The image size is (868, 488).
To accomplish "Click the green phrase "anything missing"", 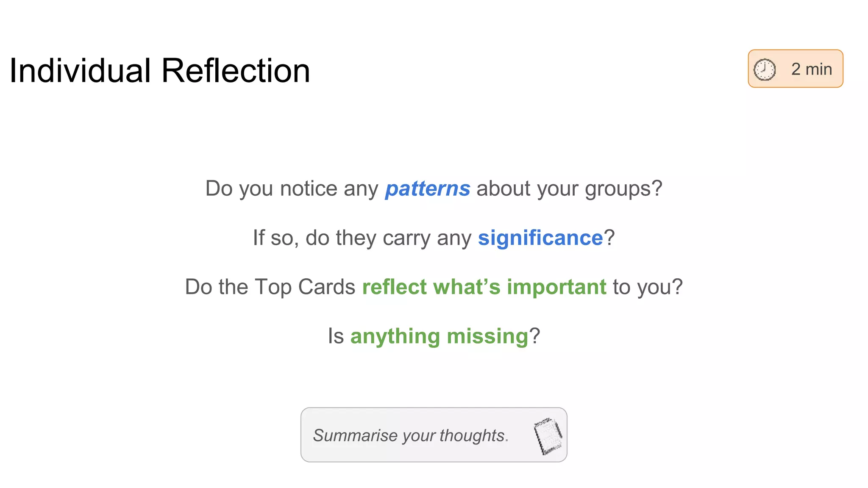I will (439, 336).
